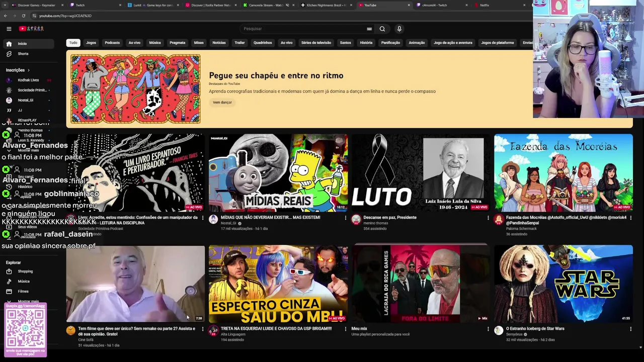Image resolution: width=644 pixels, height=362 pixels.
Task: Select the Mixes filter chip
Action: tap(199, 43)
